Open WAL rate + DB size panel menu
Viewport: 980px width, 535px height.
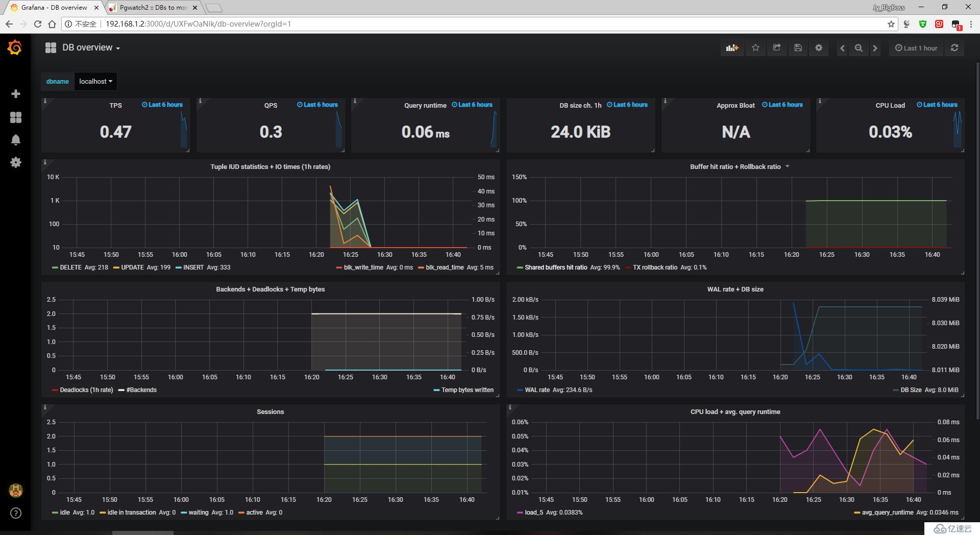pos(736,289)
